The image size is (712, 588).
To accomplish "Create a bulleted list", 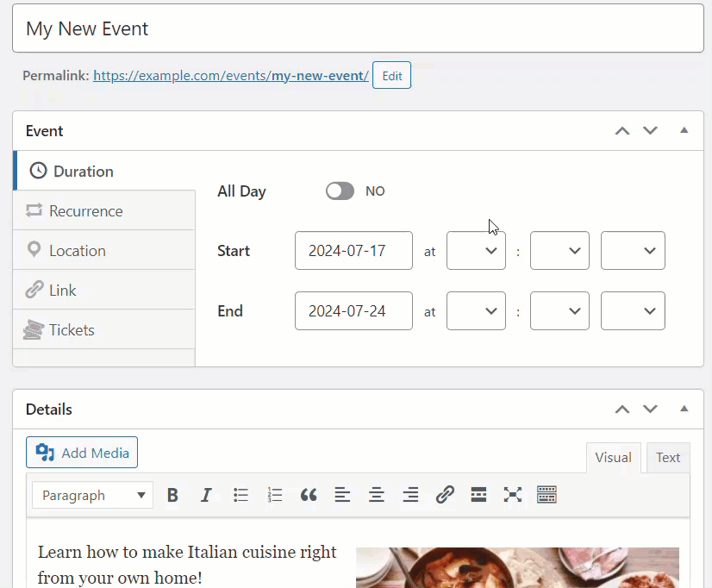I will pyautogui.click(x=240, y=495).
